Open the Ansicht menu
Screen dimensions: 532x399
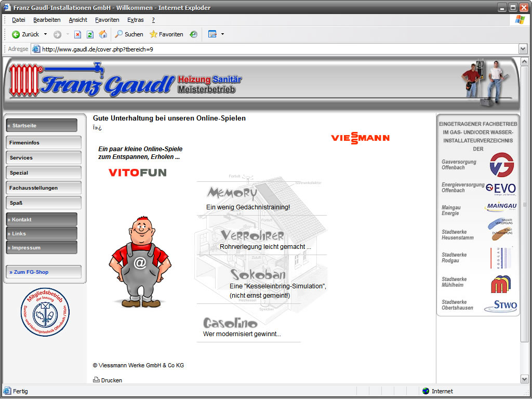[78, 20]
